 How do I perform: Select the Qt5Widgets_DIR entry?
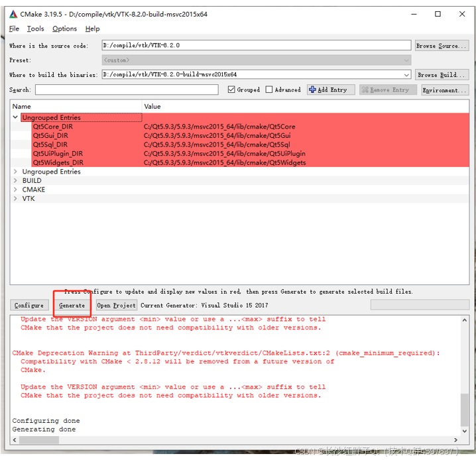(58, 162)
